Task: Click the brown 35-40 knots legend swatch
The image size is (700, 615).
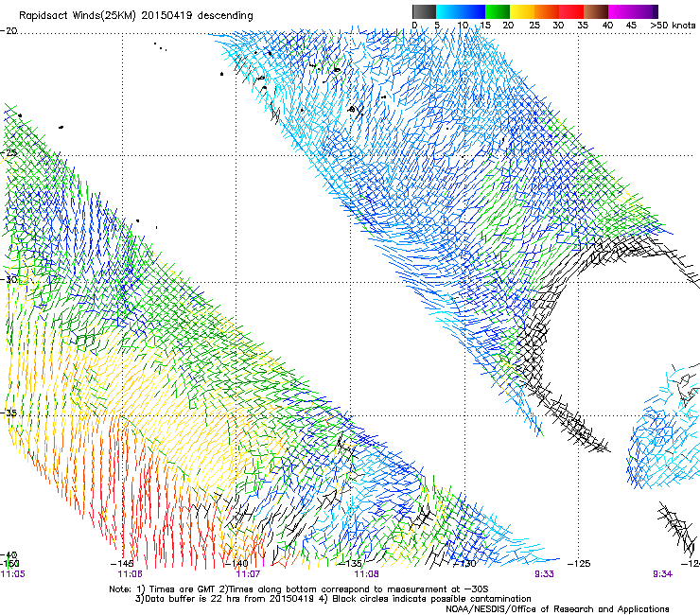Action: pos(596,11)
